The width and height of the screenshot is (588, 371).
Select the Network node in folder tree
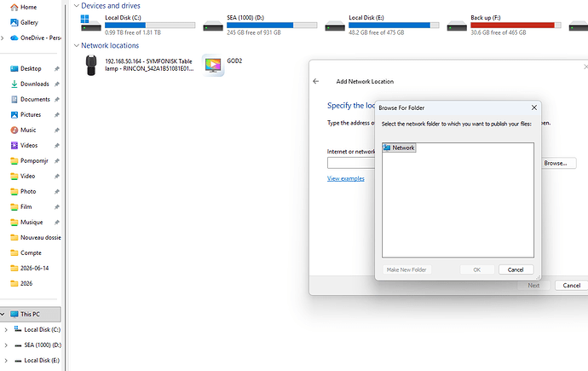[x=399, y=148]
